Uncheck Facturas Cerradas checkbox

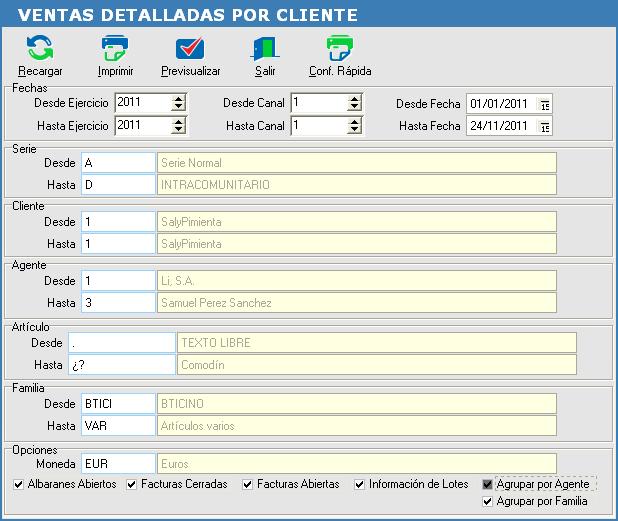click(x=132, y=484)
